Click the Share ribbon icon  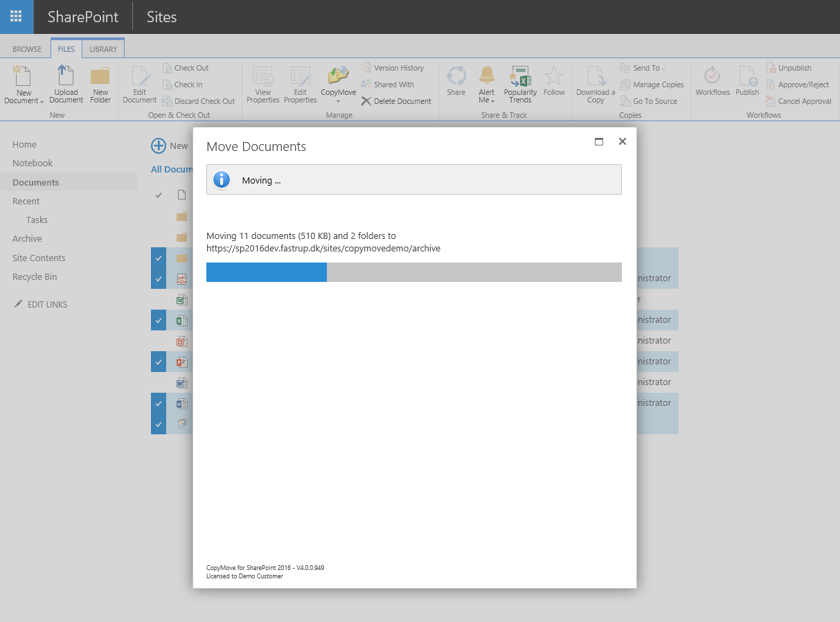[456, 76]
